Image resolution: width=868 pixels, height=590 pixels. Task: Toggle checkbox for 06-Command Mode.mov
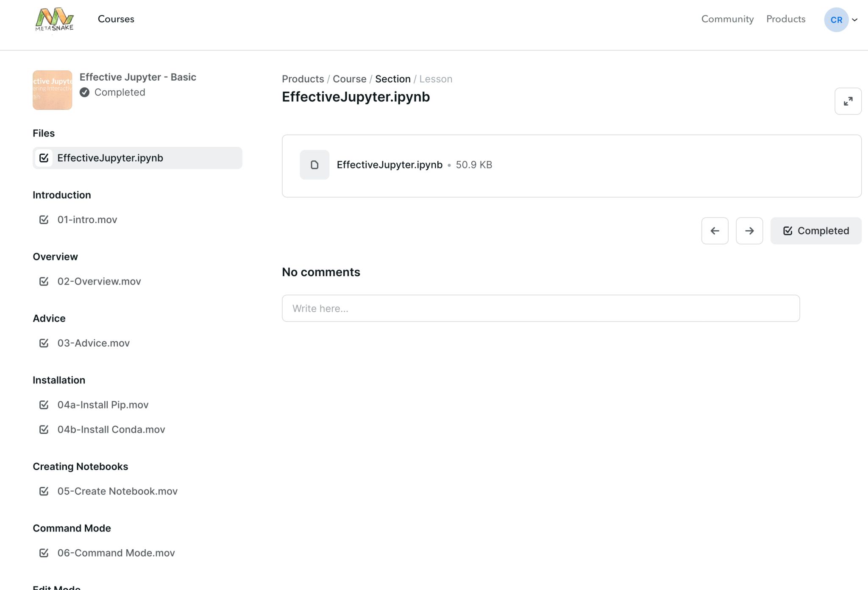pos(44,553)
